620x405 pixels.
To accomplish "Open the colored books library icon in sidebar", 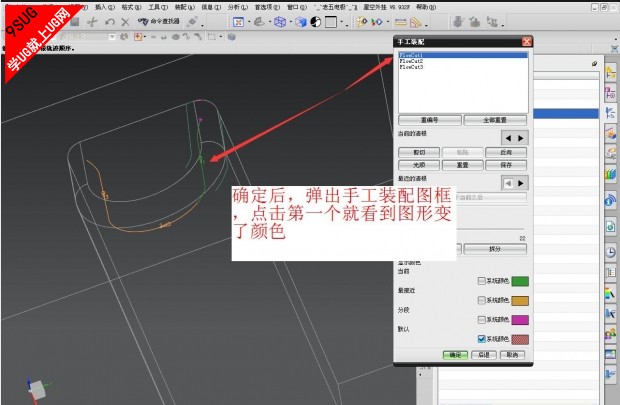I will coord(610,174).
